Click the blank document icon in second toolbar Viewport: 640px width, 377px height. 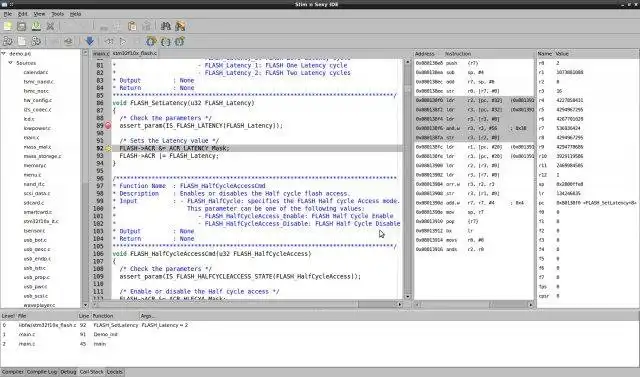(x=22, y=41)
